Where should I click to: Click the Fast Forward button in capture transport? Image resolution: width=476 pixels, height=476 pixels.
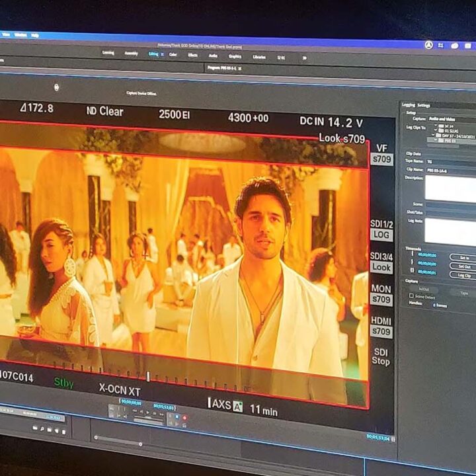(x=162, y=415)
